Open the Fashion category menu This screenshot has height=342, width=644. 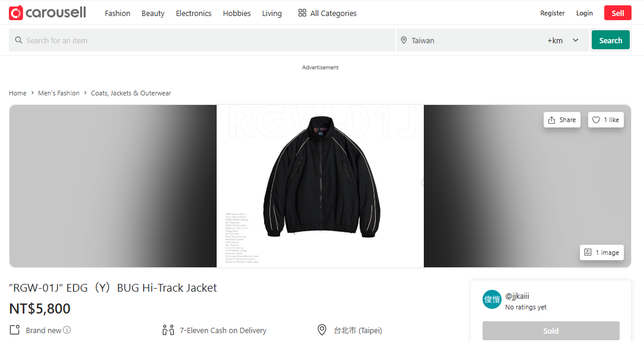point(118,14)
